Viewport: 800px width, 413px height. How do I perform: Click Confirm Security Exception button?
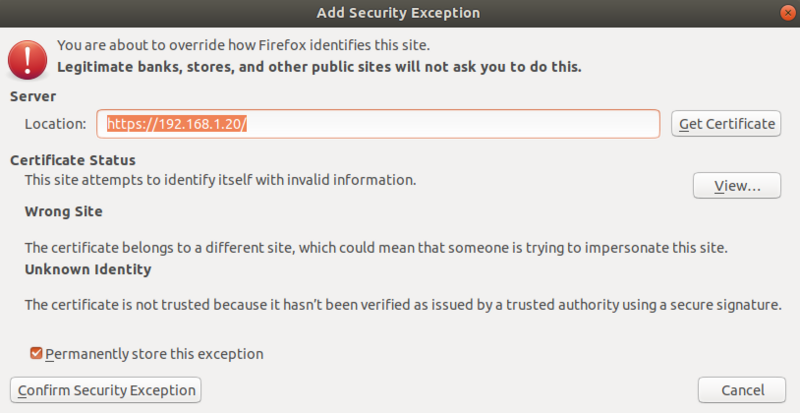pos(106,390)
